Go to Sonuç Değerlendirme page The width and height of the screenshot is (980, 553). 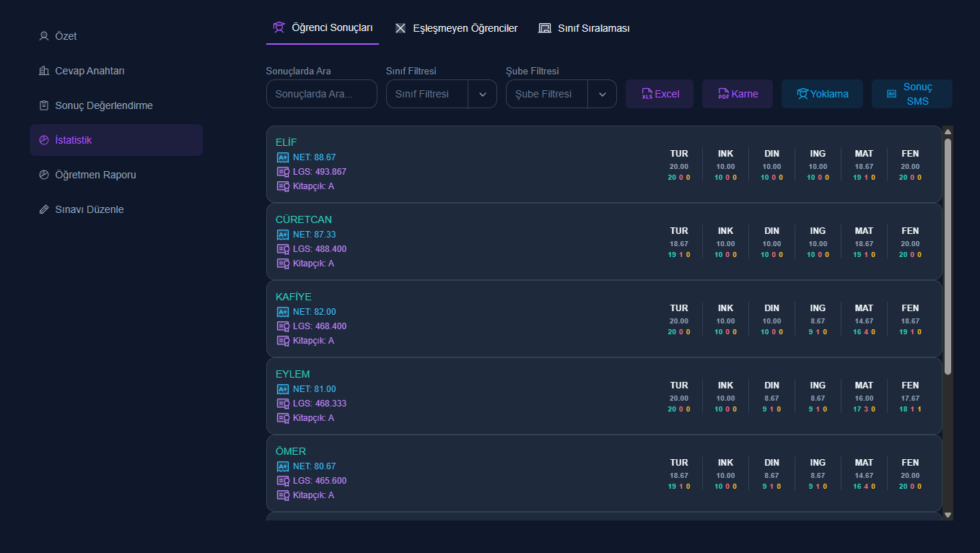click(116, 105)
